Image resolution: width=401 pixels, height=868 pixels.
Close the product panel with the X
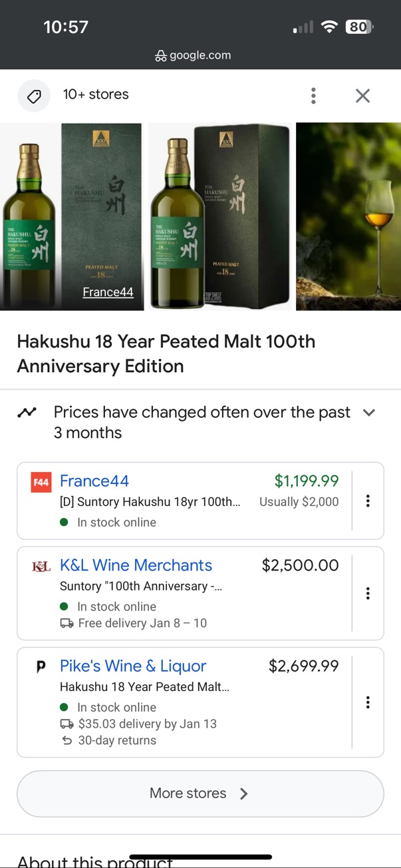(362, 96)
